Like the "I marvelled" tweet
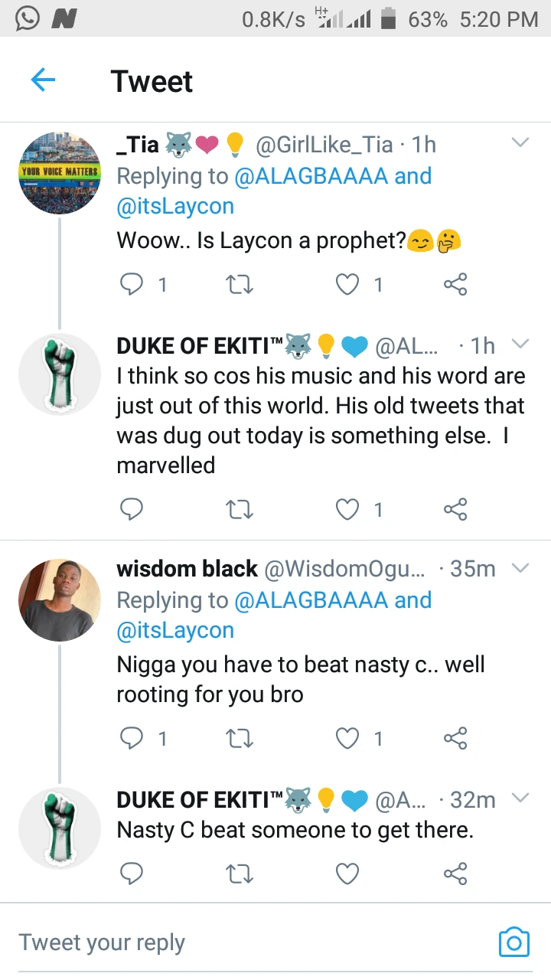 point(348,509)
